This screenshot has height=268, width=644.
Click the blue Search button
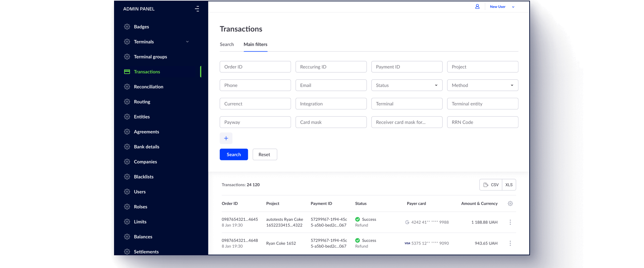[x=234, y=155]
